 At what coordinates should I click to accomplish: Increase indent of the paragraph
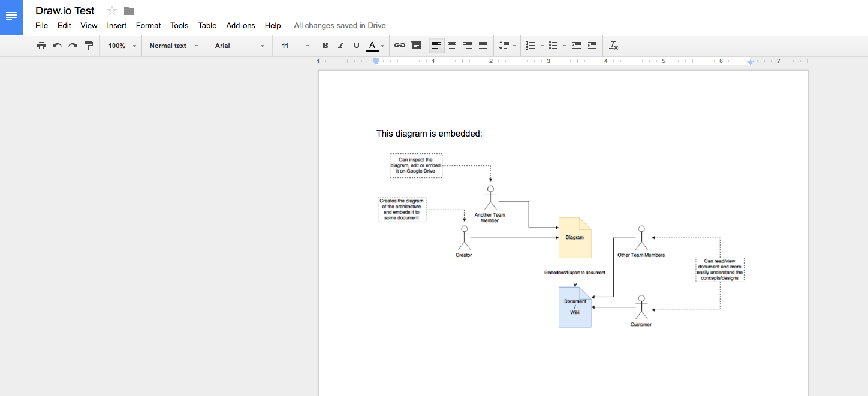coord(592,46)
